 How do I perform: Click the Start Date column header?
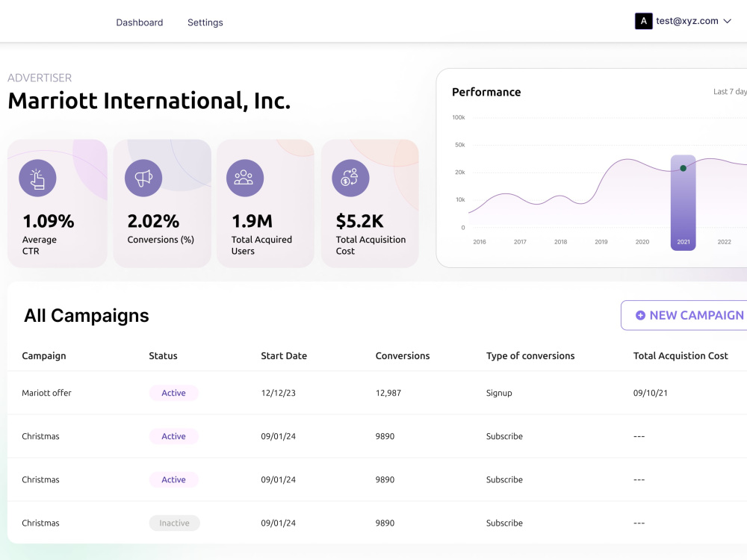(x=284, y=355)
